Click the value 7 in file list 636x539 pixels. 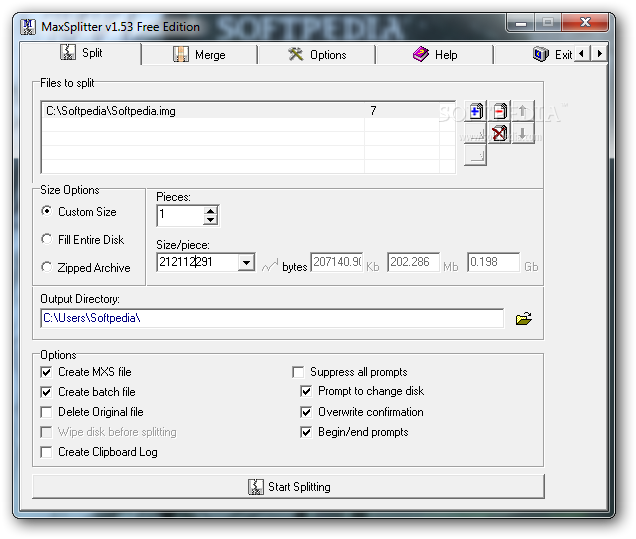click(x=373, y=111)
